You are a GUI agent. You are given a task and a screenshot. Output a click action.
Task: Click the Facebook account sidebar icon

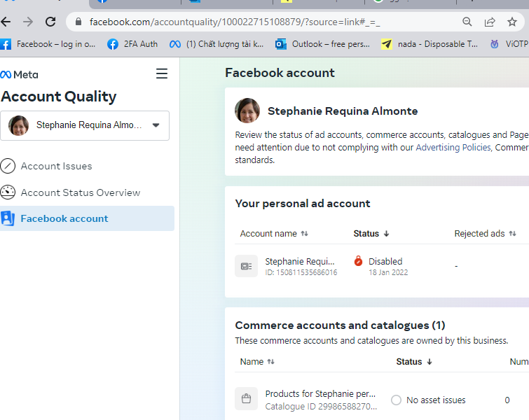[8, 218]
